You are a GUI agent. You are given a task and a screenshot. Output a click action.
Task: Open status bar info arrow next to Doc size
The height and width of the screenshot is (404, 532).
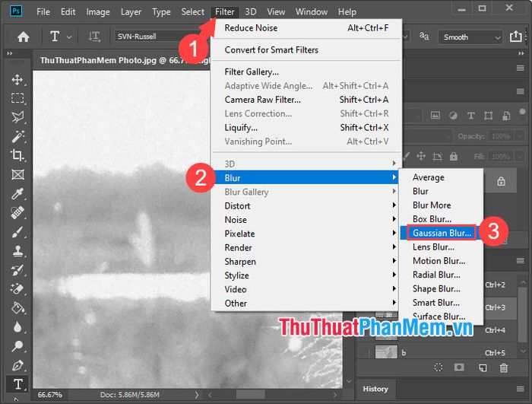(x=196, y=394)
